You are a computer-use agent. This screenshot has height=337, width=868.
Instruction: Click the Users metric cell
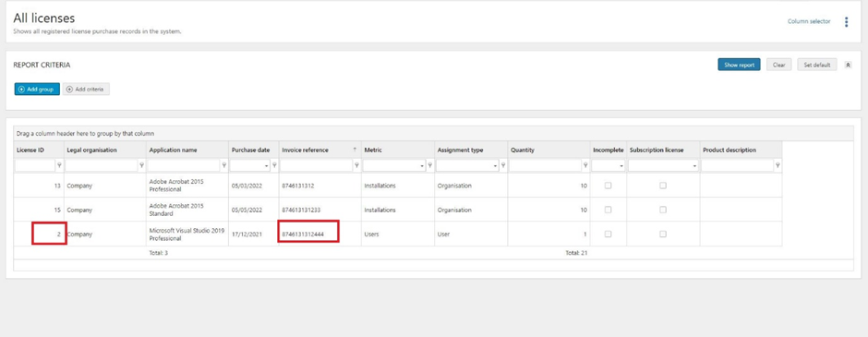point(397,235)
